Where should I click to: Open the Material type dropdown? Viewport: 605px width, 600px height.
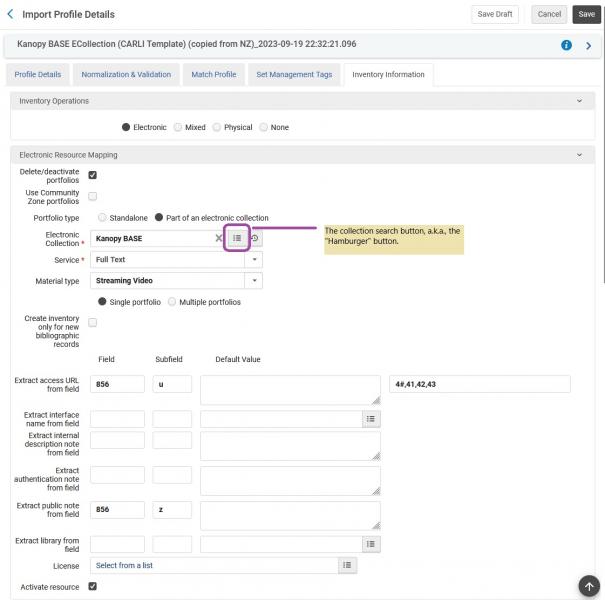[254, 281]
